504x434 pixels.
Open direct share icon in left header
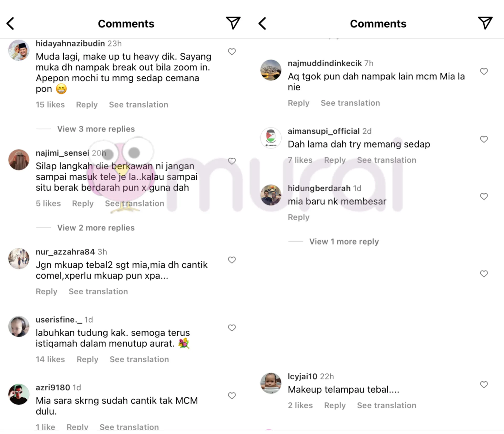click(x=233, y=23)
